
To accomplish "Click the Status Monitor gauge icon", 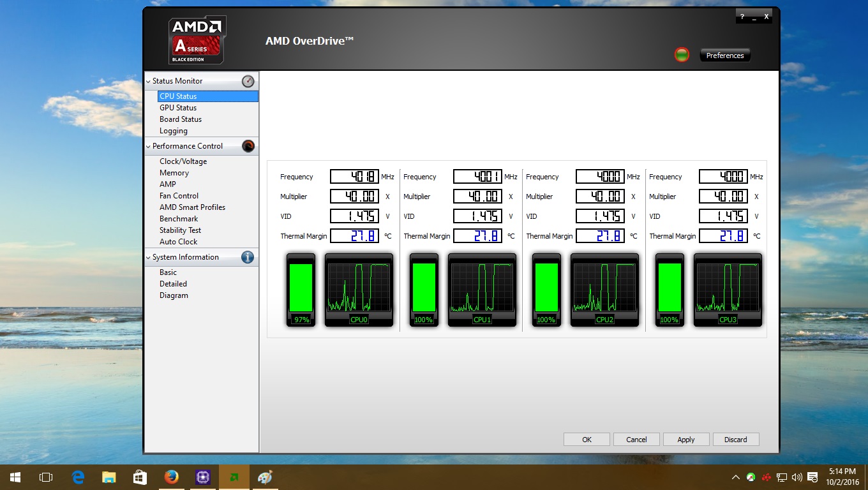I will point(248,81).
